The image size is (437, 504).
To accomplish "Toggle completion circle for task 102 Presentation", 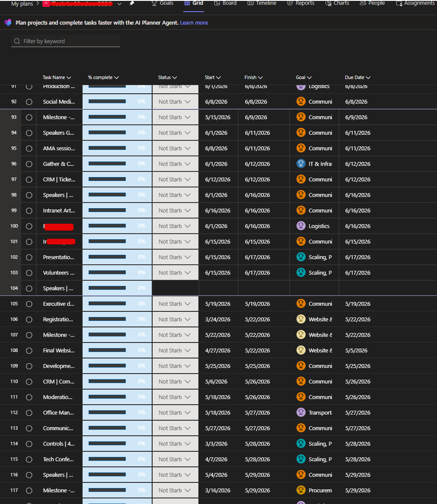I will pos(29,257).
